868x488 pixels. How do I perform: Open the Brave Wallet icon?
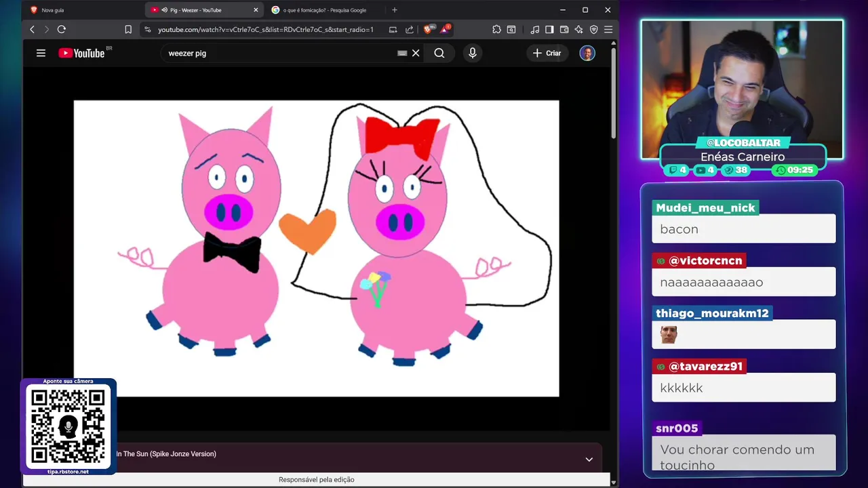tap(564, 29)
